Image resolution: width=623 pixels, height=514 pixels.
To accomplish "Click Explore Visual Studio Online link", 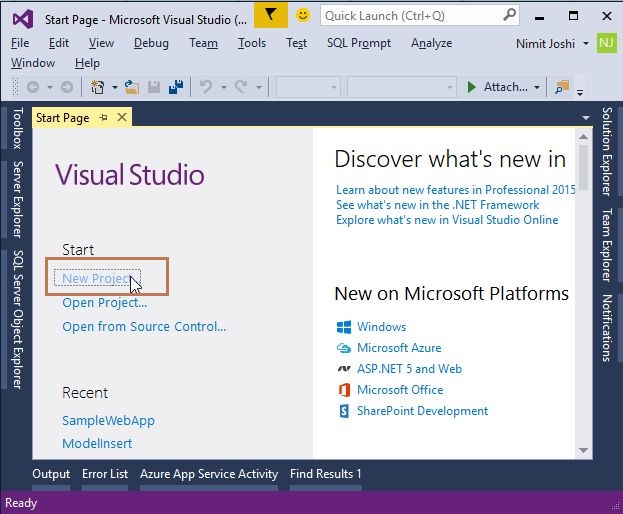I will tap(447, 220).
